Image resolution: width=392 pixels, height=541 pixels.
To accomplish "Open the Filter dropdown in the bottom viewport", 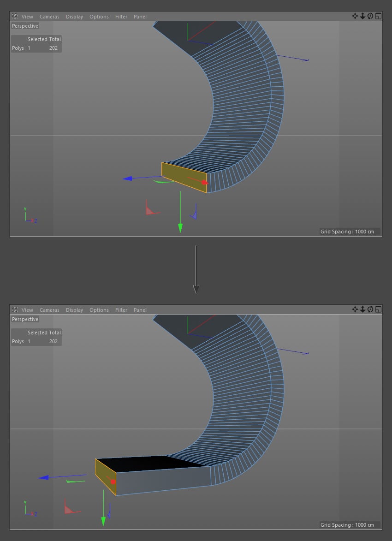I will (x=121, y=309).
